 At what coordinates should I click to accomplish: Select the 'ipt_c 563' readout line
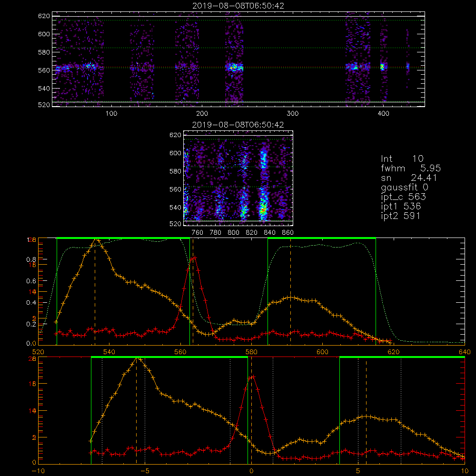404,197
